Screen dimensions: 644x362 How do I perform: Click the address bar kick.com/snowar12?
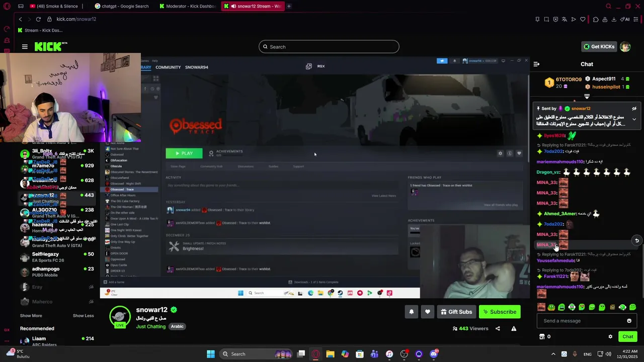point(76,19)
